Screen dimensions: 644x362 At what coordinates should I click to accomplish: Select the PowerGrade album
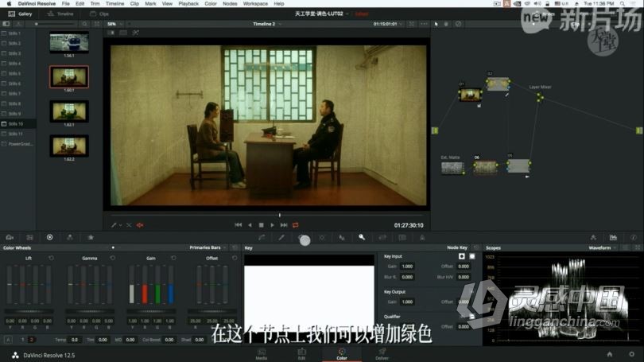pos(18,144)
